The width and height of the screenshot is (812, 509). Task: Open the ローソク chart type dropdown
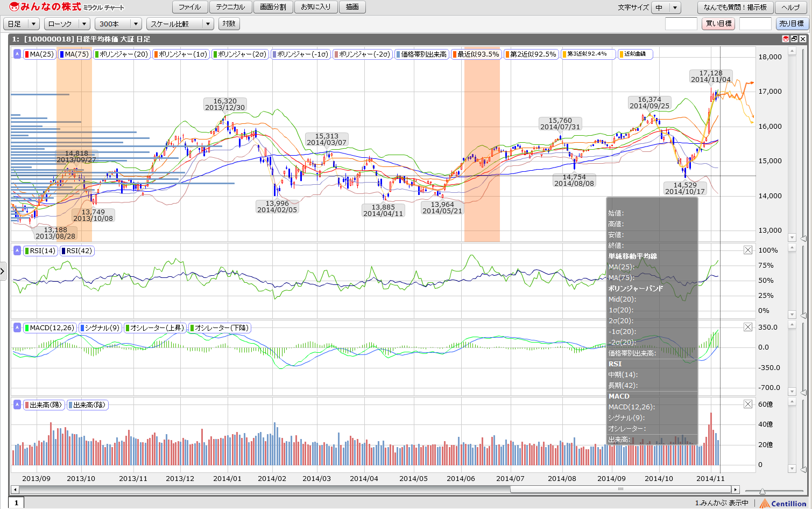67,24
